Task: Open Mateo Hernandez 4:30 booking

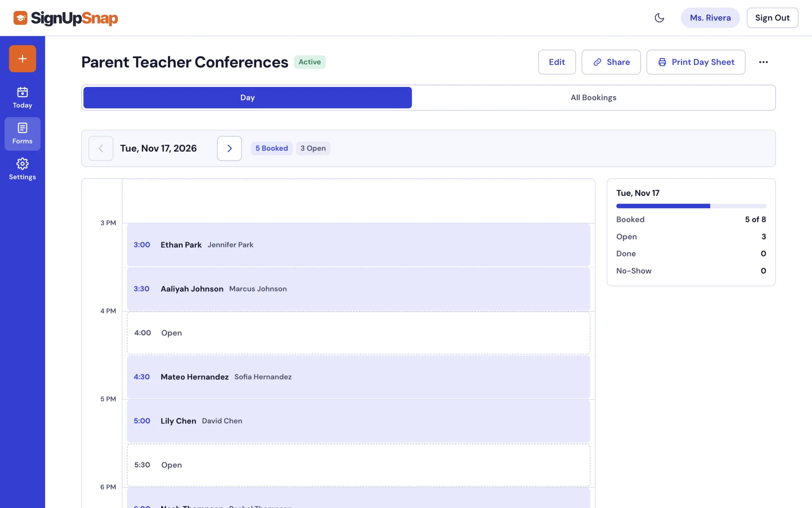Action: click(358, 377)
